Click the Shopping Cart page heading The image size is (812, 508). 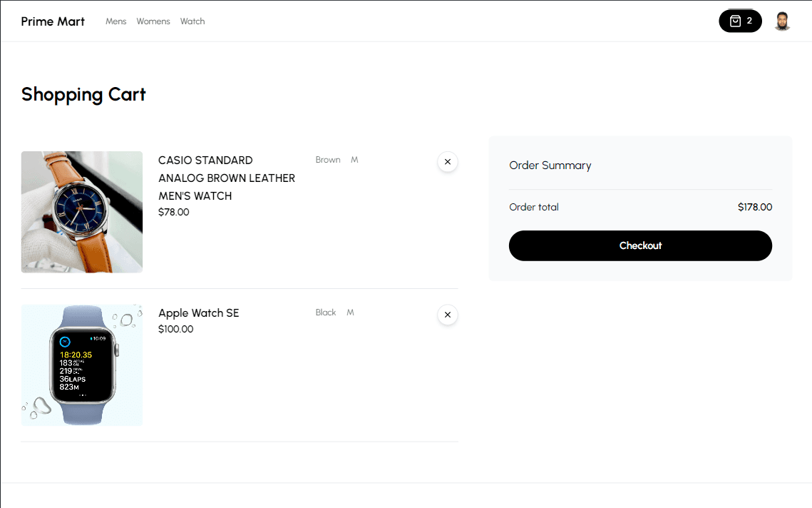(83, 94)
